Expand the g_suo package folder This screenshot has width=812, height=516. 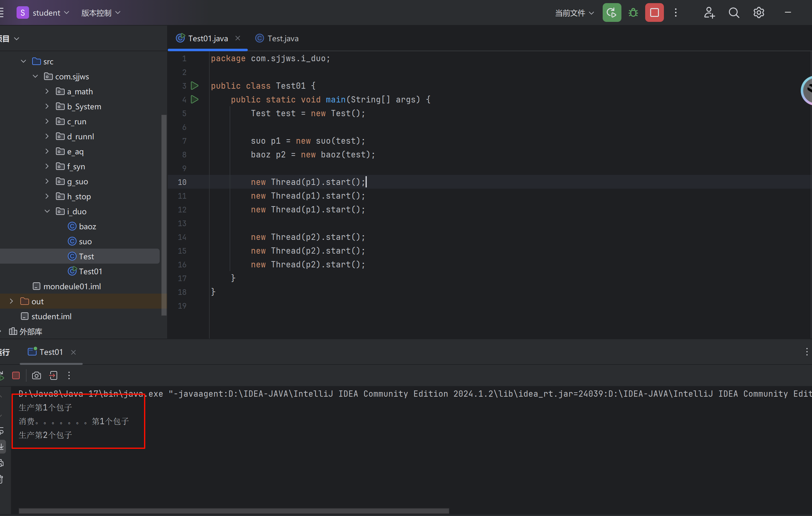47,181
